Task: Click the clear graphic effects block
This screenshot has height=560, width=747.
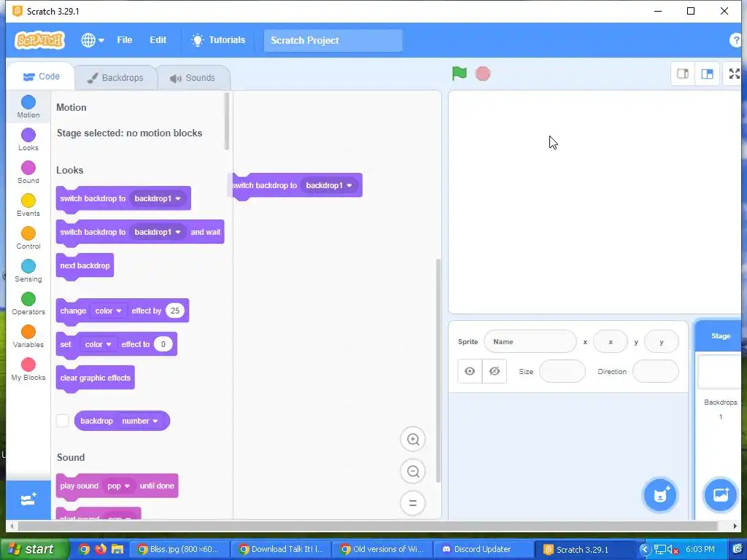Action: (x=96, y=378)
